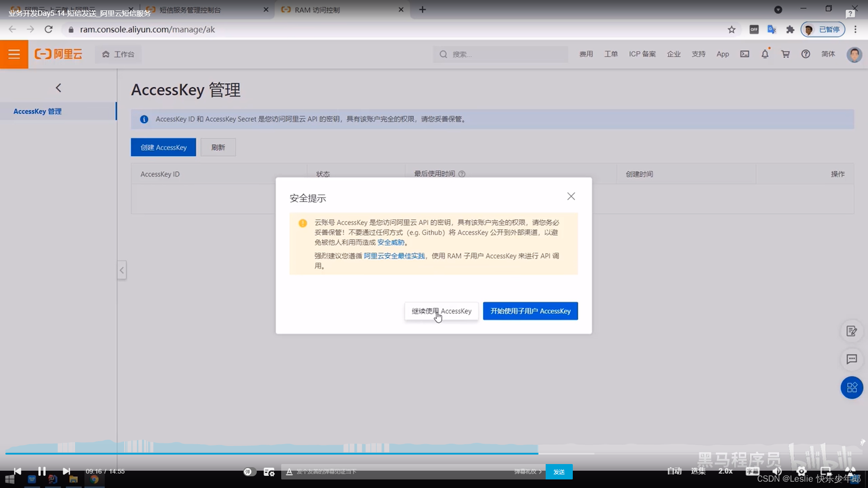Open the 自动 quality selector
The height and width of the screenshot is (488, 868).
674,471
